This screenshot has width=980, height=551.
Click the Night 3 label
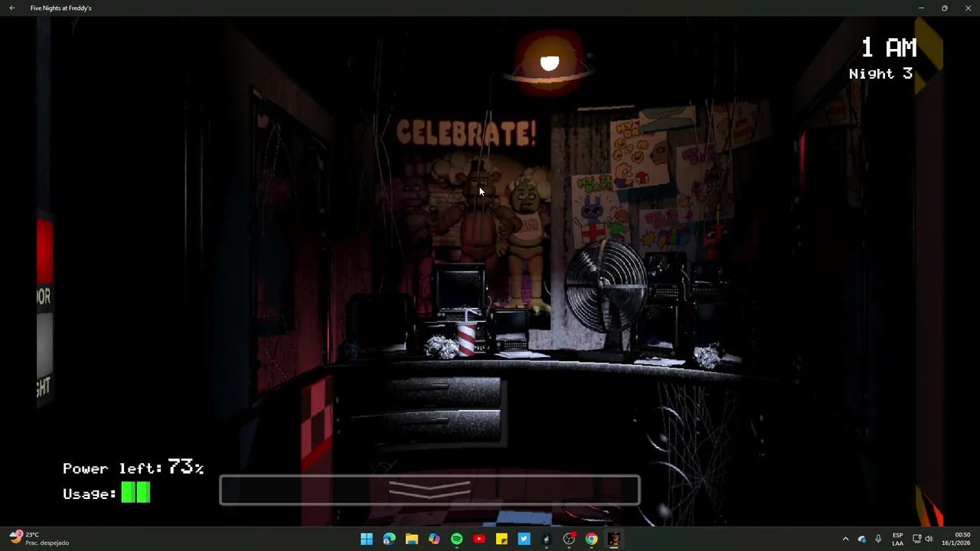coord(880,73)
